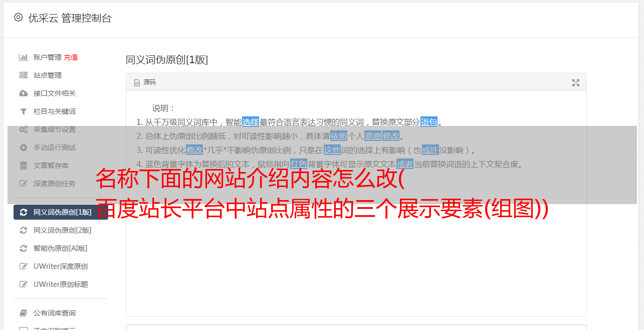Click the highlighted word 选择 in line 1

point(251,122)
